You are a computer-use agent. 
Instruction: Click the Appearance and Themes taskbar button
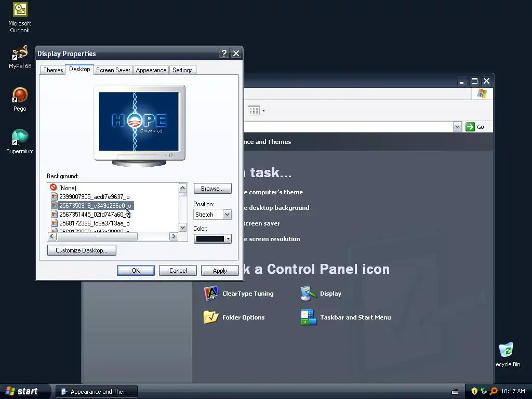96,392
